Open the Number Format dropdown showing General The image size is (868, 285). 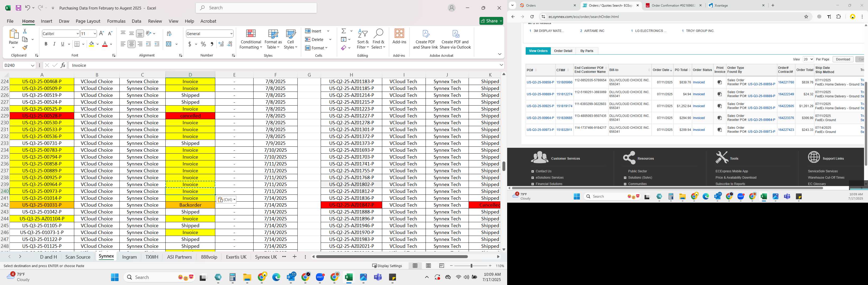[231, 33]
